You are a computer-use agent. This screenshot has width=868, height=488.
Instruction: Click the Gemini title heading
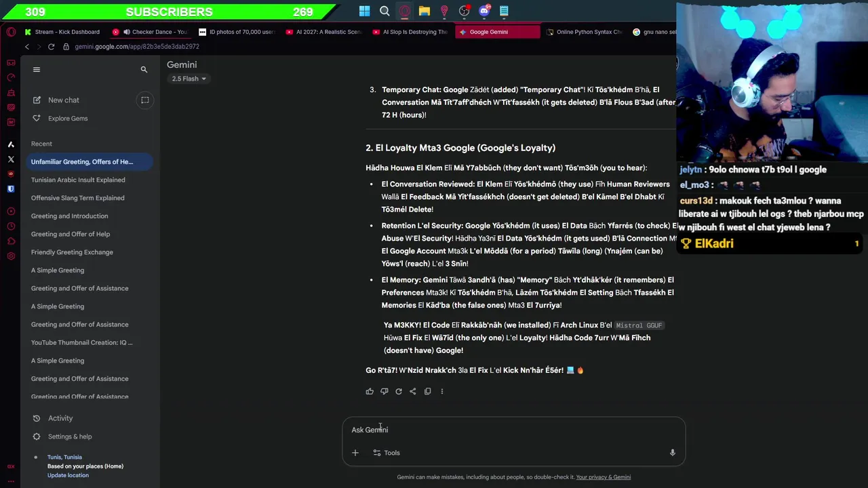[x=182, y=64]
